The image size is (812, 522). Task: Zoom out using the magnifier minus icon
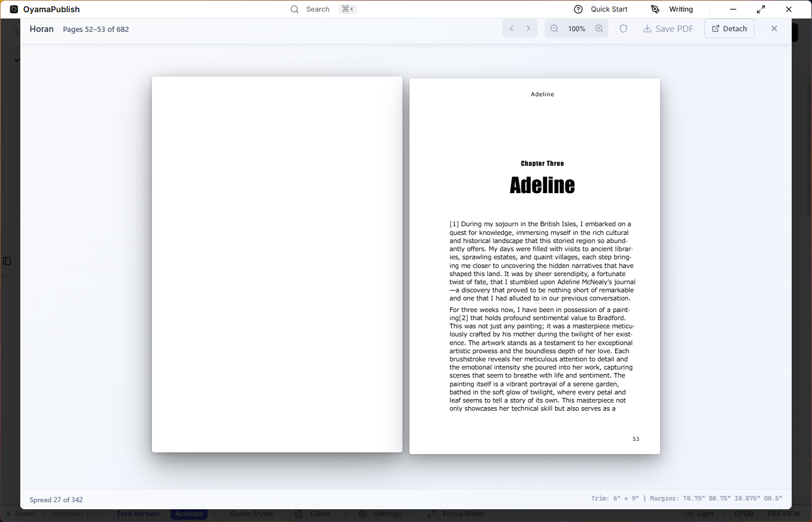click(554, 28)
